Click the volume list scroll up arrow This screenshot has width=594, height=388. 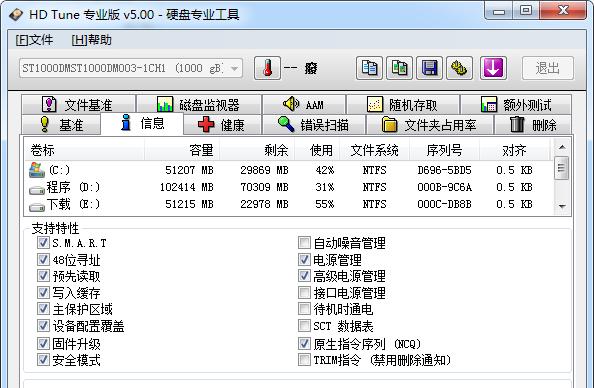tap(562, 147)
